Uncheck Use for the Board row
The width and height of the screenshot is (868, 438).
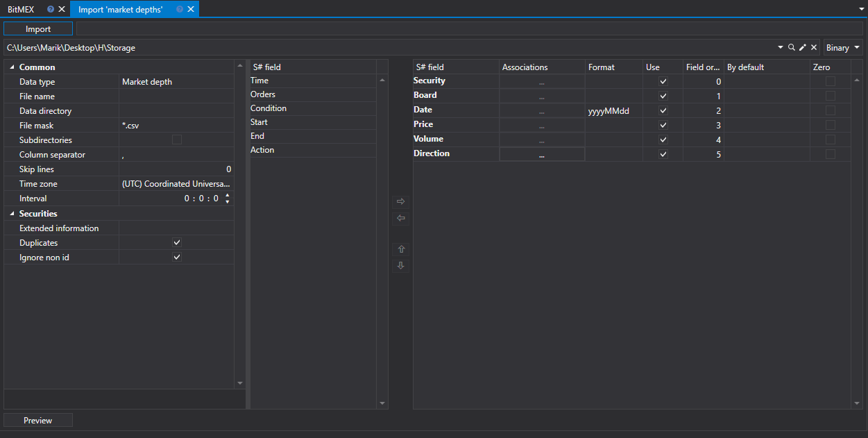pos(663,96)
